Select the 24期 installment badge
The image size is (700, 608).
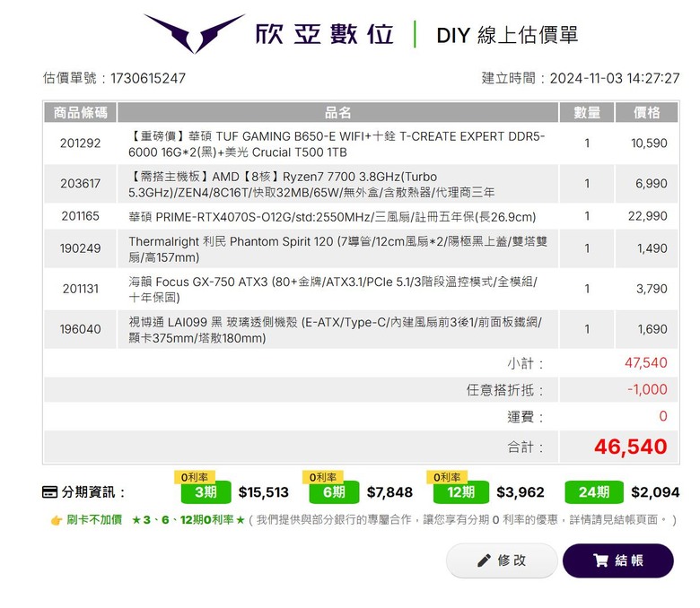pyautogui.click(x=594, y=492)
